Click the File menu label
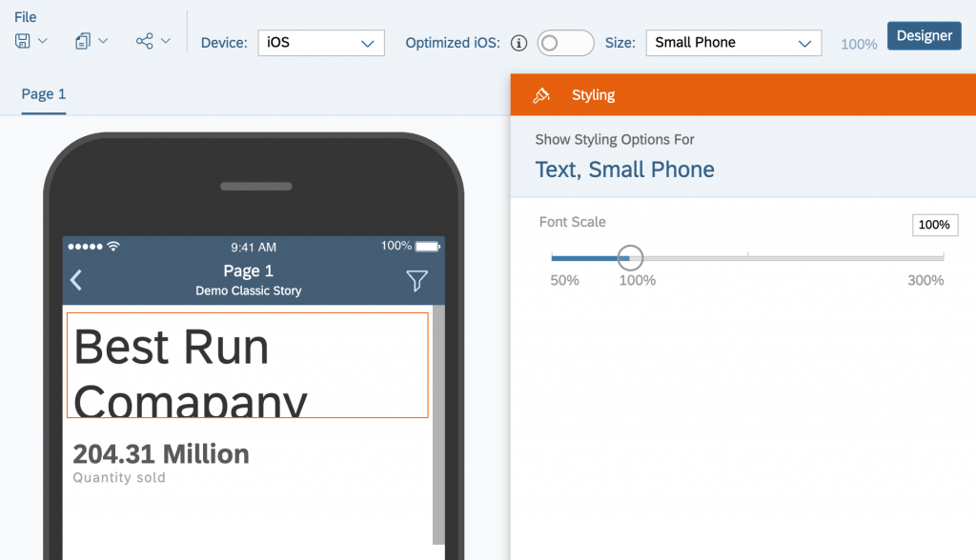Screen dimensions: 976x560 (x=26, y=17)
